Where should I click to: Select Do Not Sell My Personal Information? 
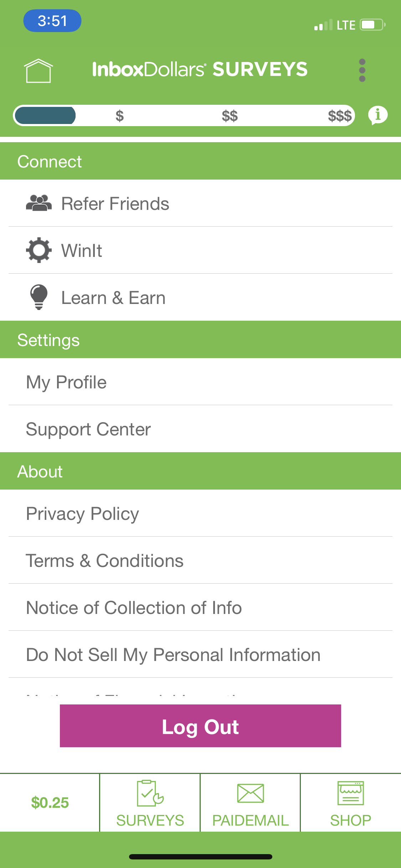tap(173, 655)
